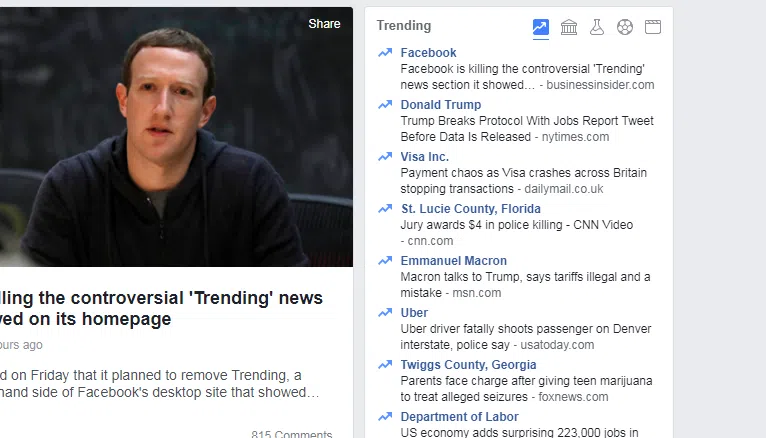Open the Politics trending category icon

(569, 27)
